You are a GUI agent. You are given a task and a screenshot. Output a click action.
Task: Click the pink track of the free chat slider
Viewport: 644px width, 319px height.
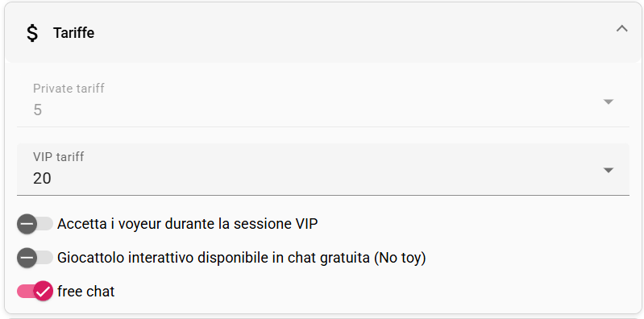pyautogui.click(x=25, y=292)
